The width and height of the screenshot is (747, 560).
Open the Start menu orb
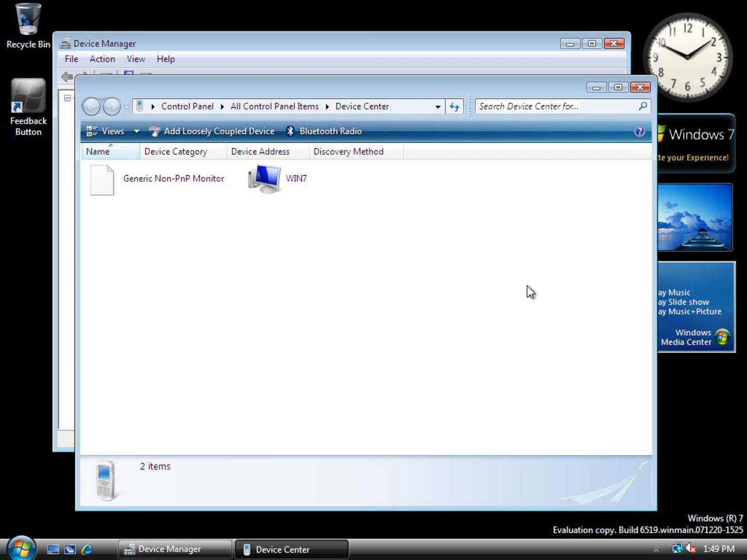22,548
